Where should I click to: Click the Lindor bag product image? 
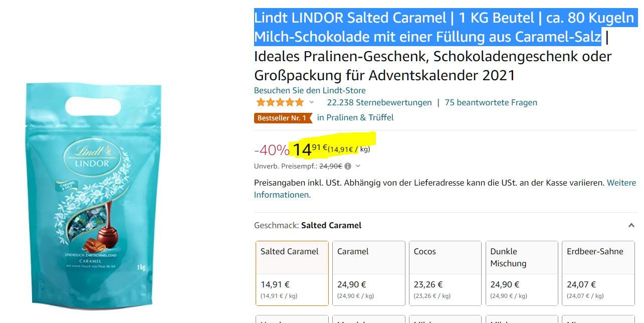(x=94, y=196)
